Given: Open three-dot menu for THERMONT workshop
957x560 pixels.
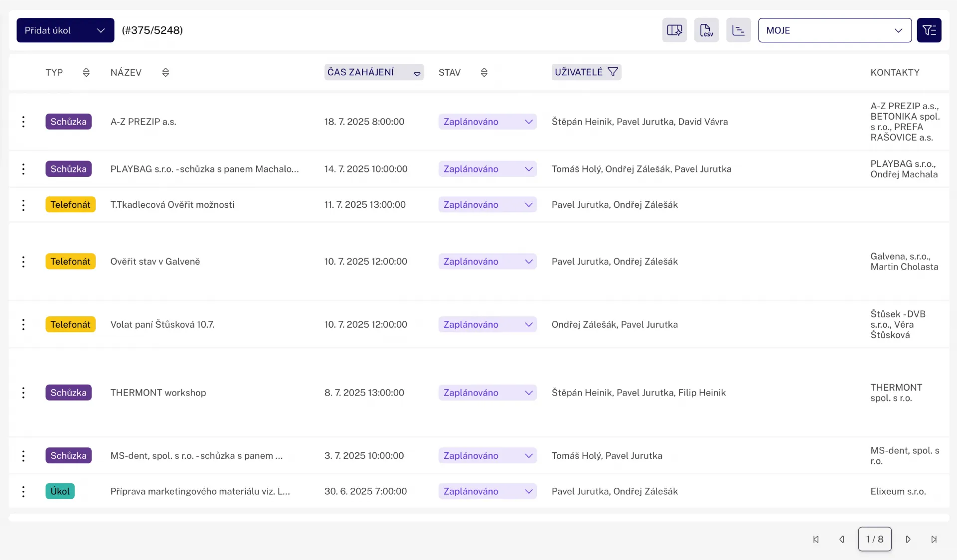Looking at the screenshot, I should [x=23, y=393].
